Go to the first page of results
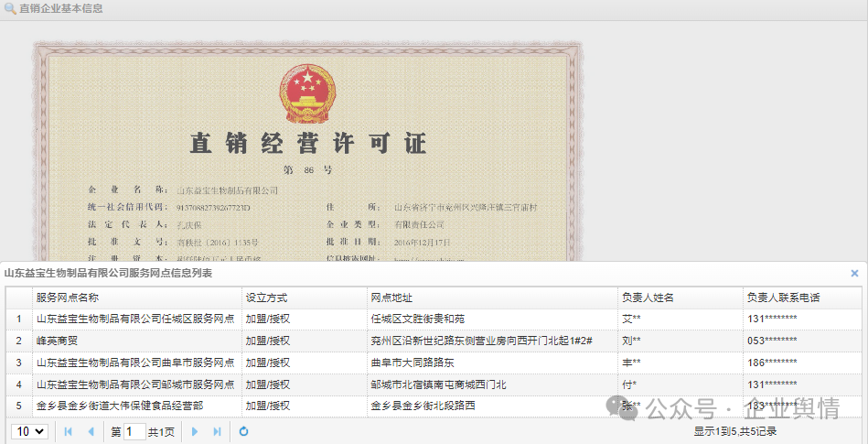This screenshot has width=868, height=444. tap(68, 431)
